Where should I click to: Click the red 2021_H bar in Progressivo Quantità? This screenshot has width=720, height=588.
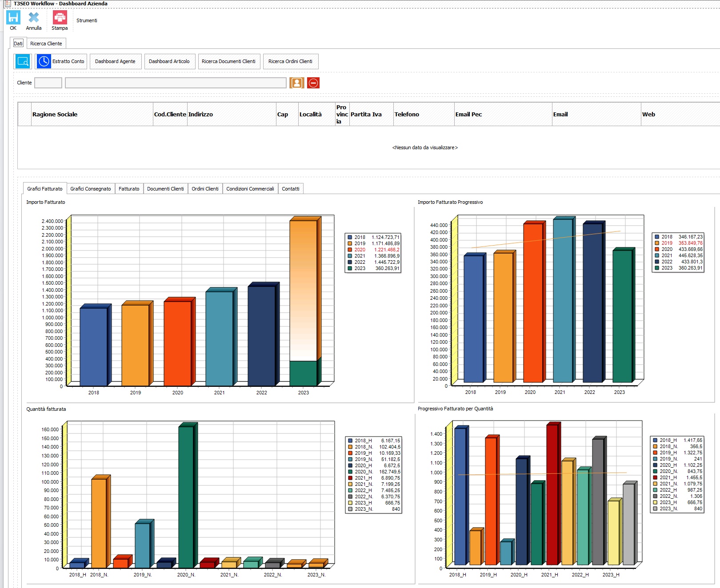[x=553, y=494]
